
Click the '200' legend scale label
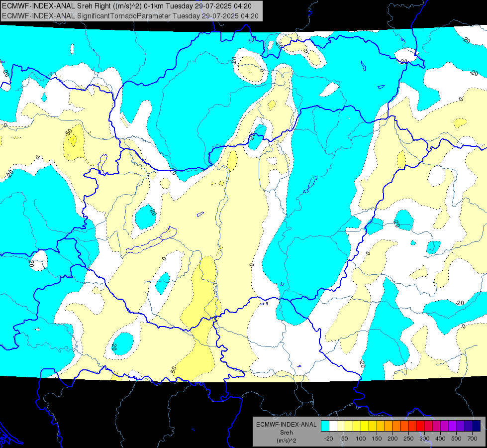[392, 439]
